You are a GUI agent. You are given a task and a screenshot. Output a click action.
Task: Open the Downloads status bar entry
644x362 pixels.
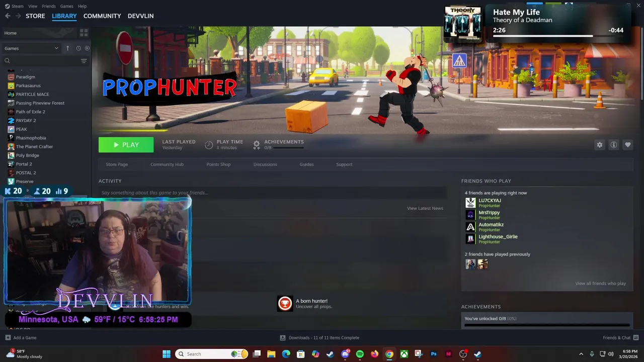click(x=319, y=338)
